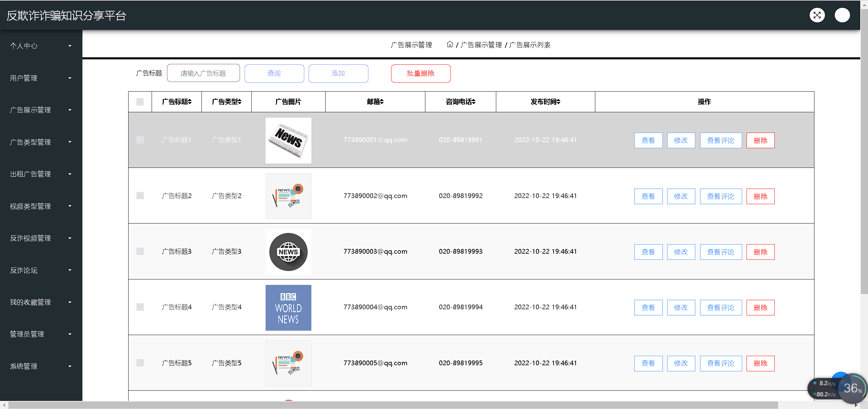The width and height of the screenshot is (868, 409).
Task: Click the 广告类型2 cell
Action: click(x=227, y=196)
